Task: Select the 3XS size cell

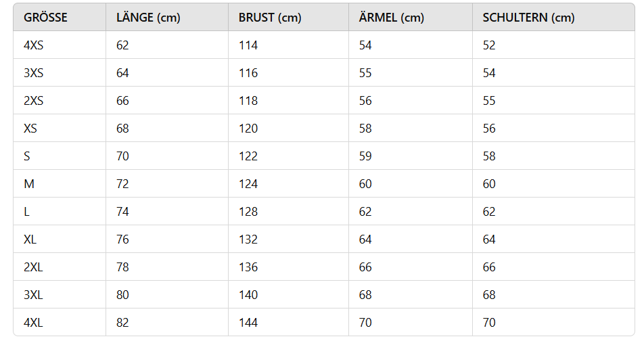Action: (33, 73)
